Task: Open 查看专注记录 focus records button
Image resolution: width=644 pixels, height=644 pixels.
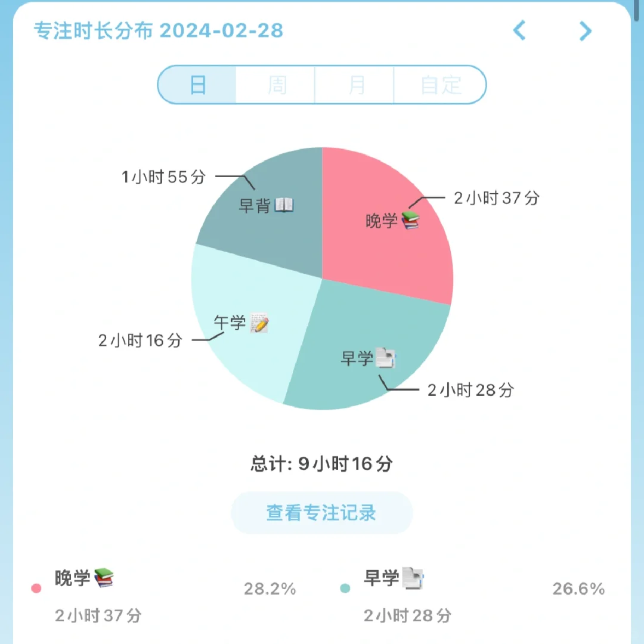Action: click(321, 513)
